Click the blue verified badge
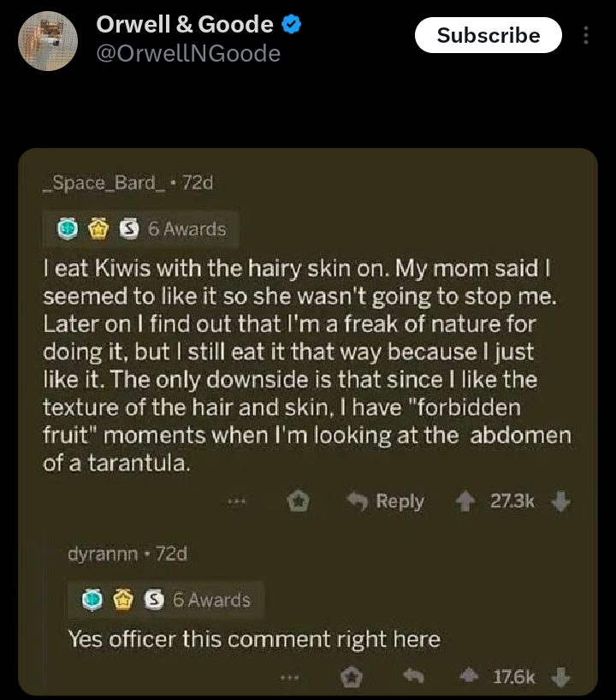 tap(293, 26)
